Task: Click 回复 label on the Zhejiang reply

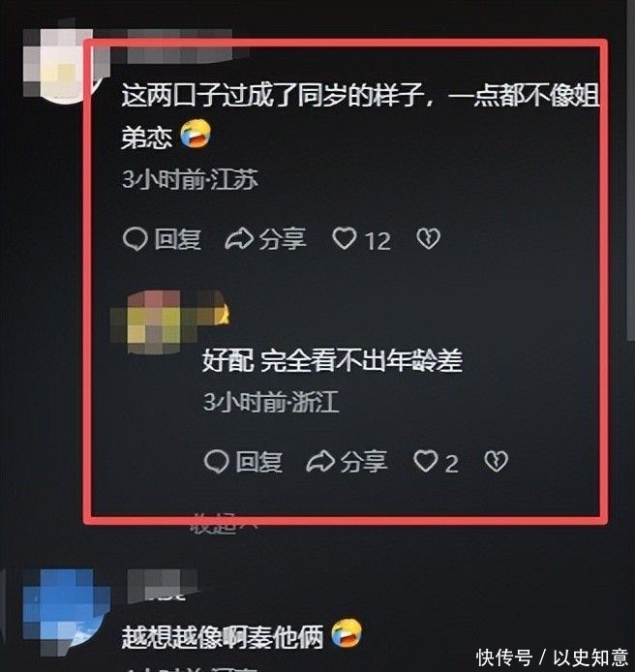Action: [x=258, y=462]
